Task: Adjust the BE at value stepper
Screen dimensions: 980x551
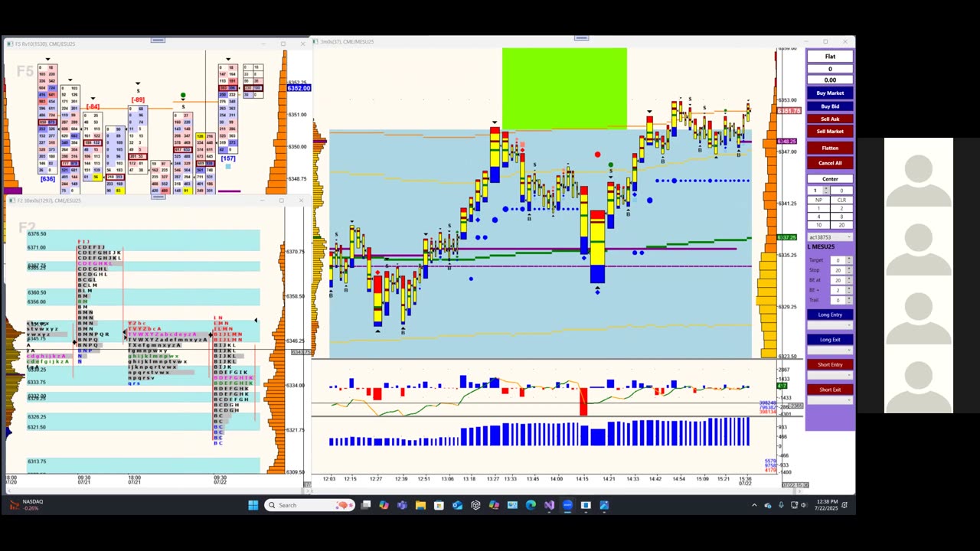Action: coord(849,280)
